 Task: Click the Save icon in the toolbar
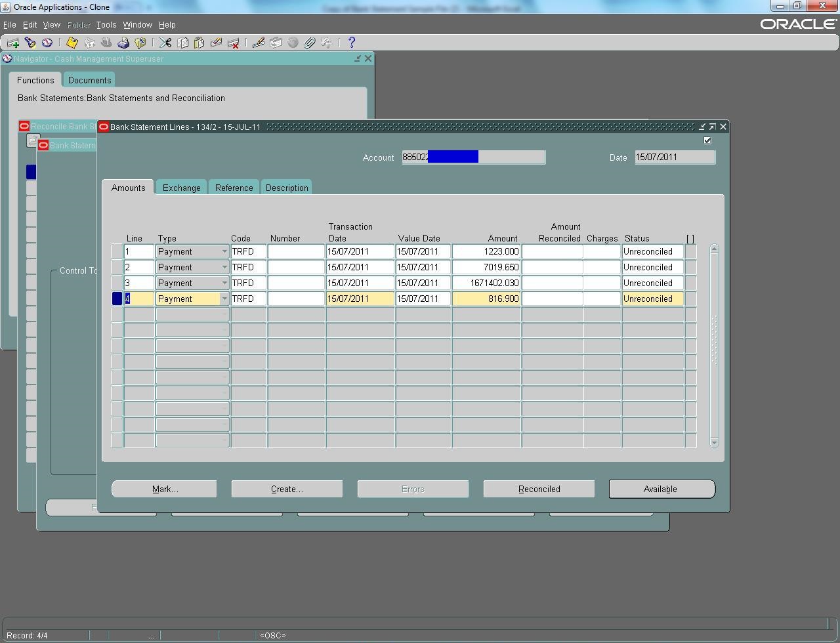[72, 43]
